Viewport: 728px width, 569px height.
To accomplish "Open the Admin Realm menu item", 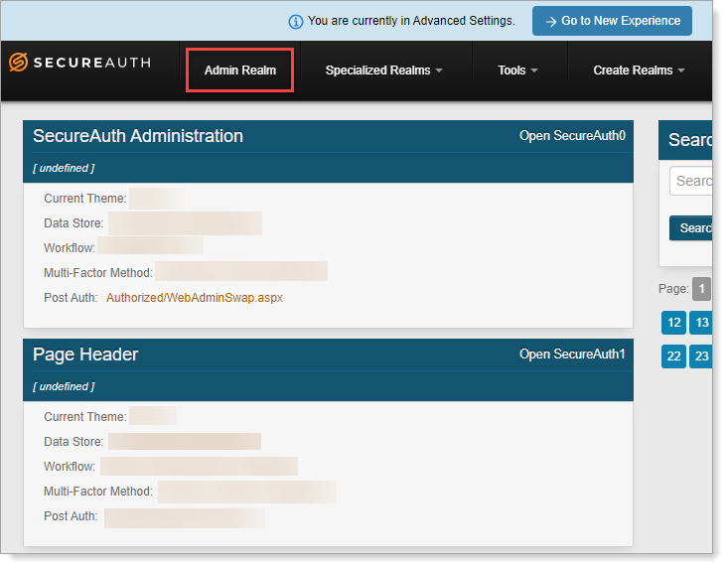I will (x=240, y=71).
